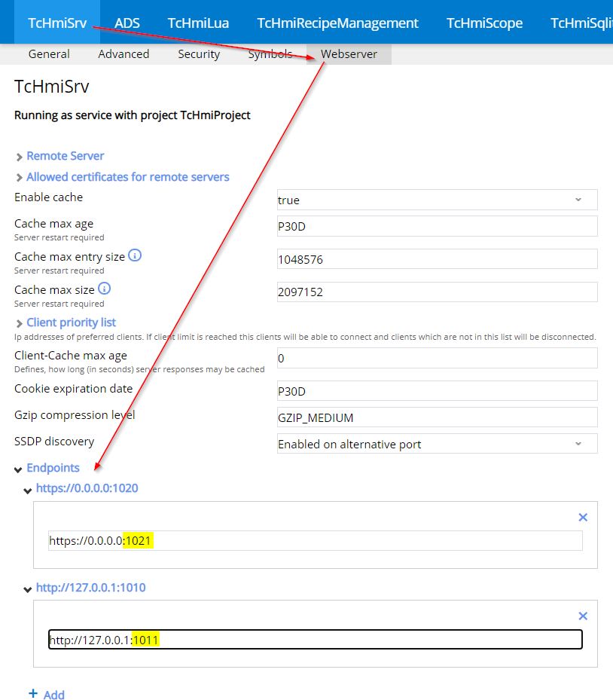Focus the Cache max size field
613x700 pixels.
tap(438, 292)
